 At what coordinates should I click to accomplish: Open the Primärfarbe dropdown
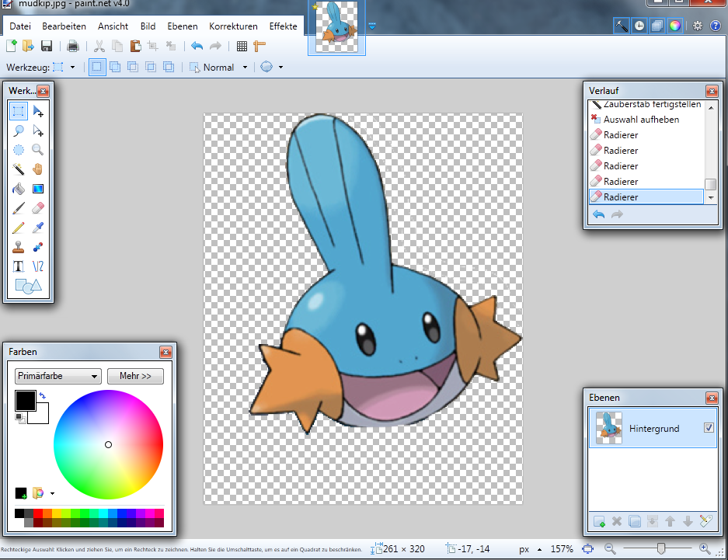[58, 376]
